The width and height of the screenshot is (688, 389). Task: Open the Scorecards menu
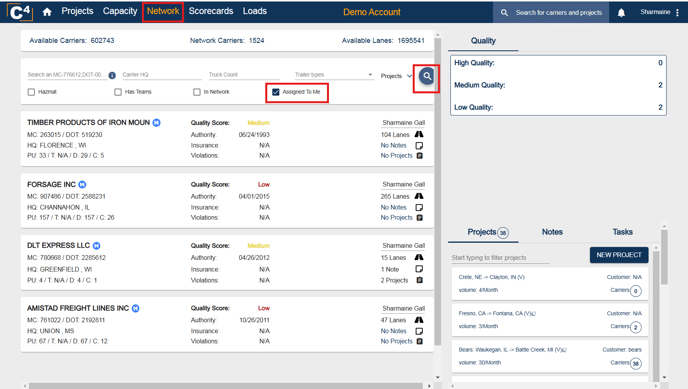pyautogui.click(x=211, y=11)
